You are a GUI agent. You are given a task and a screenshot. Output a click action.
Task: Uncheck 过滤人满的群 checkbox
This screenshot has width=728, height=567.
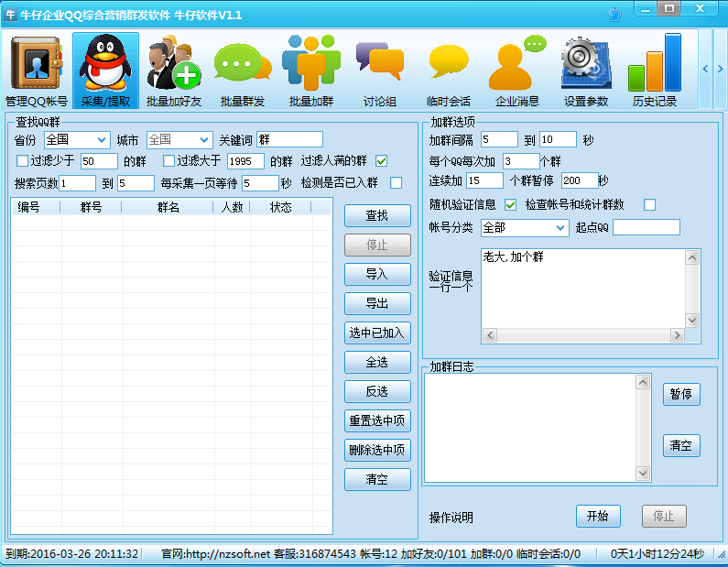point(382,160)
